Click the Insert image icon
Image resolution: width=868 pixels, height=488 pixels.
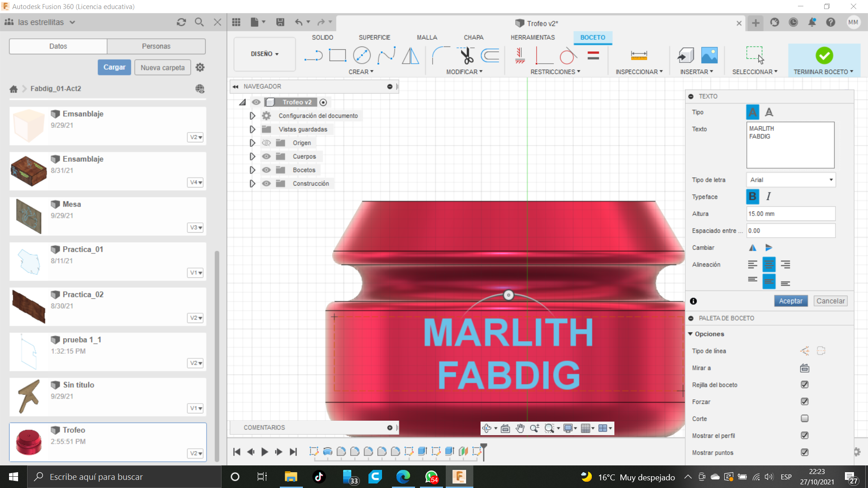tap(709, 56)
